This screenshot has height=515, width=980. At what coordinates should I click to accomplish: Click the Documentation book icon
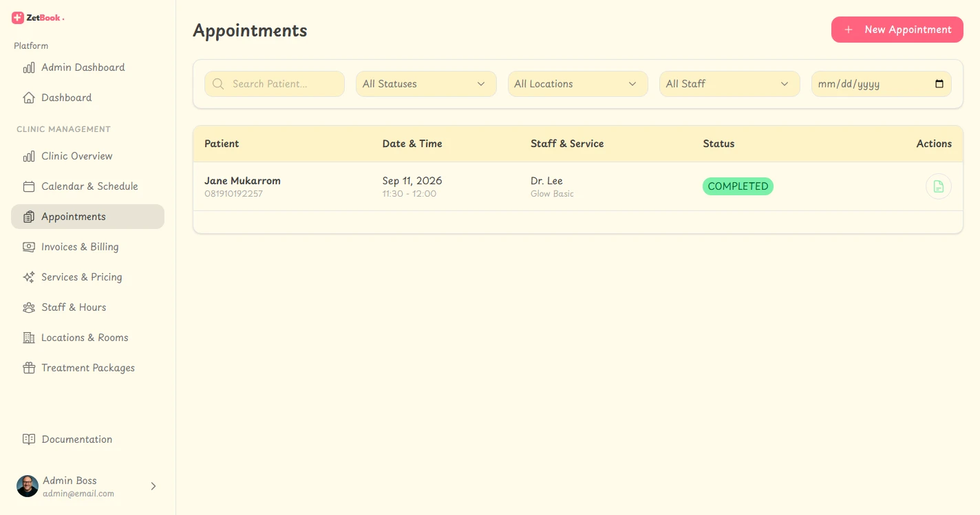pyautogui.click(x=29, y=439)
